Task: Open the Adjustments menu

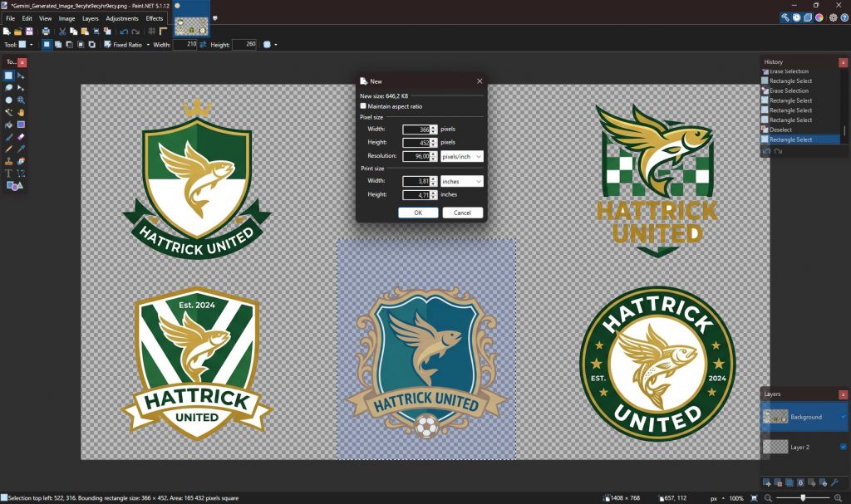Action: [x=121, y=17]
